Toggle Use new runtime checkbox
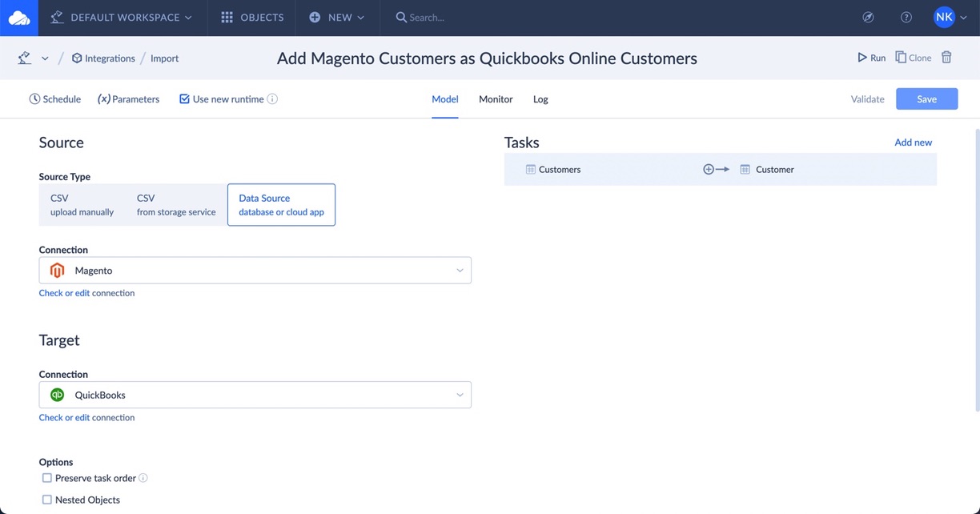Screen dimensions: 980x514 (184, 99)
